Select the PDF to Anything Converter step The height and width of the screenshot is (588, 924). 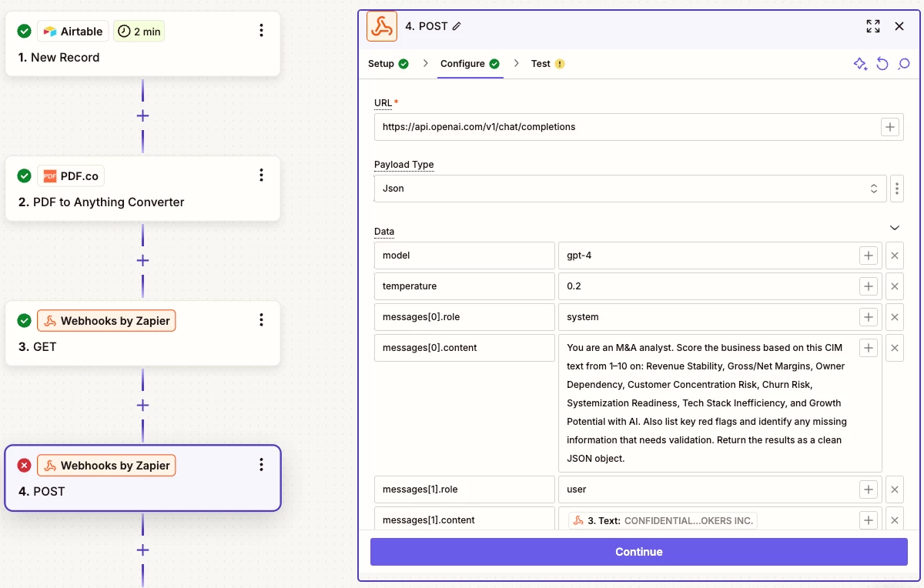[143, 188]
